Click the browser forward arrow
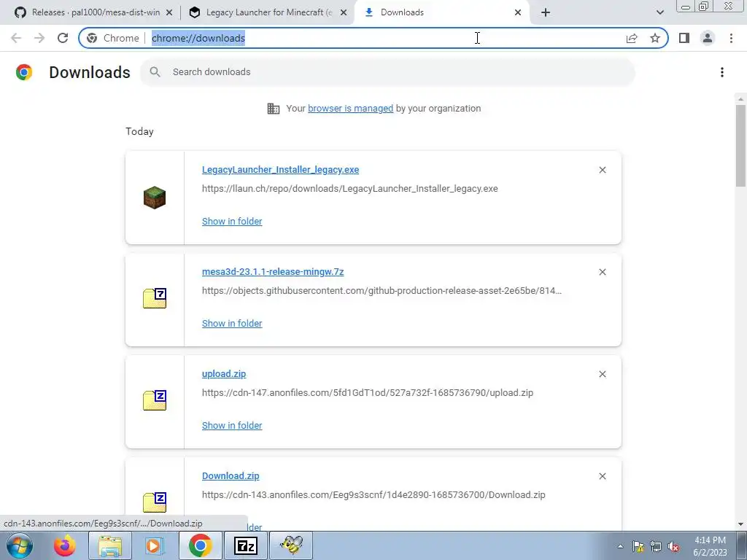The image size is (747, 560). click(x=39, y=38)
